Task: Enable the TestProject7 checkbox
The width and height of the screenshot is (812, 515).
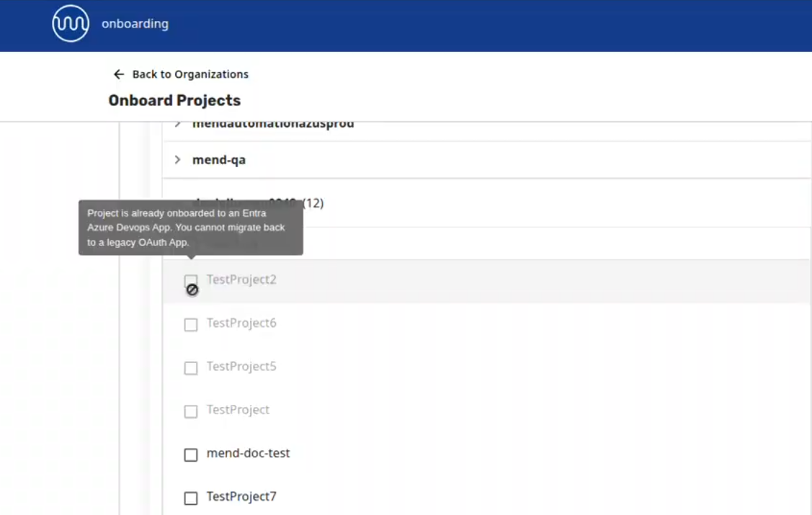Action: tap(190, 498)
